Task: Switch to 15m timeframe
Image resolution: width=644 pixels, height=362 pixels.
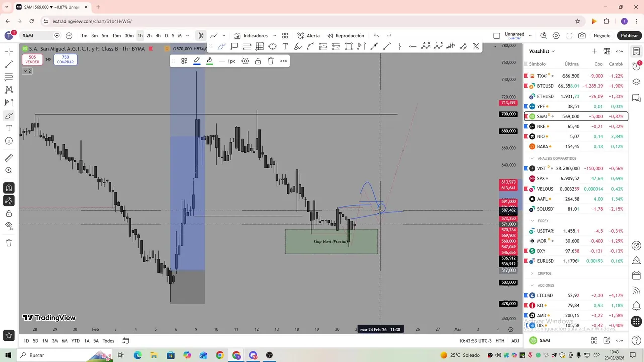Action: click(x=116, y=36)
